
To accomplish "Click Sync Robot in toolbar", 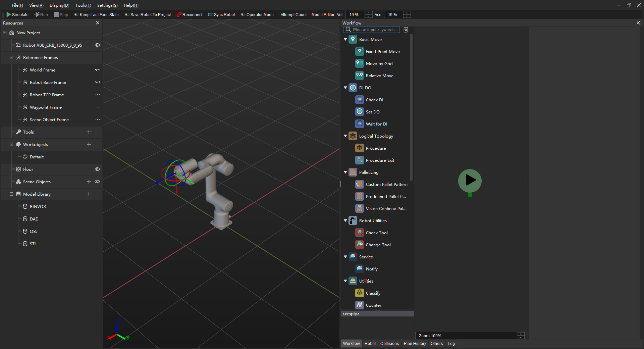I will (221, 15).
